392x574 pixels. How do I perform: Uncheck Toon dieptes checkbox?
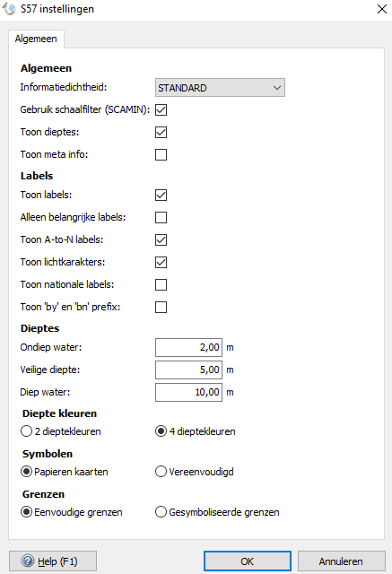click(x=161, y=132)
